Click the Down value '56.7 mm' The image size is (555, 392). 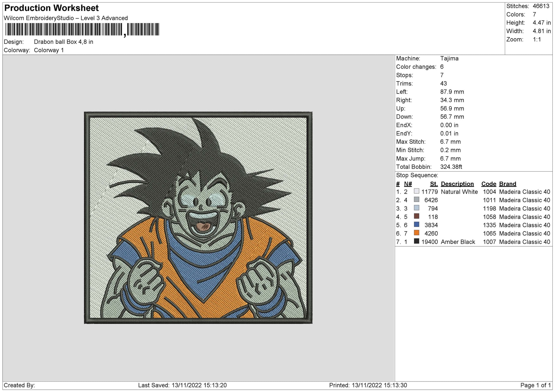[x=452, y=117]
